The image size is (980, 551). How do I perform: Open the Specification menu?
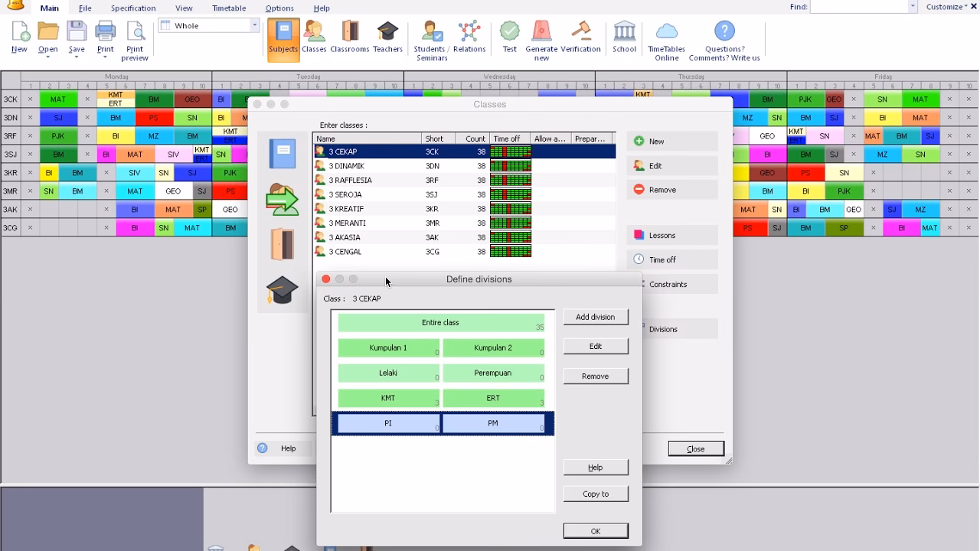[133, 8]
